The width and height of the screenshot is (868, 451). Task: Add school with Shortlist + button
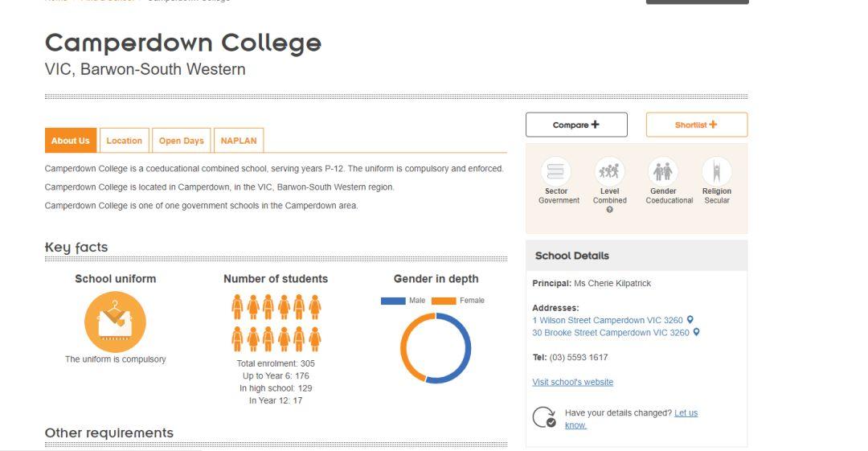(696, 125)
